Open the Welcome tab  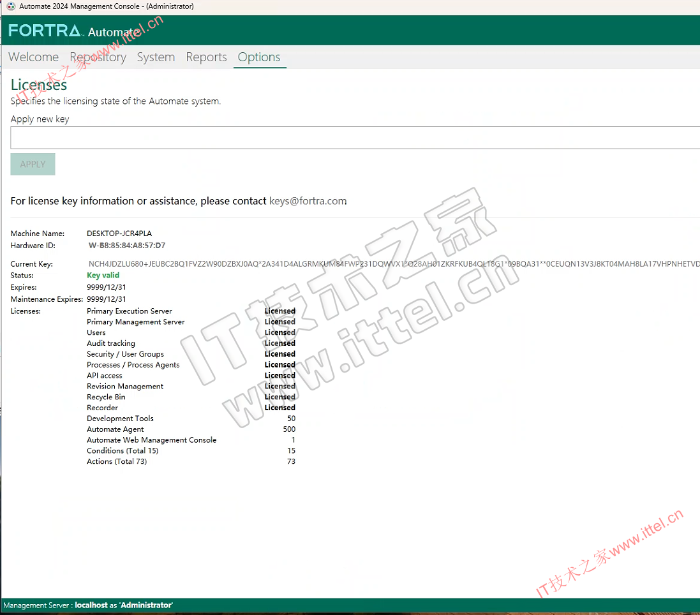(33, 57)
